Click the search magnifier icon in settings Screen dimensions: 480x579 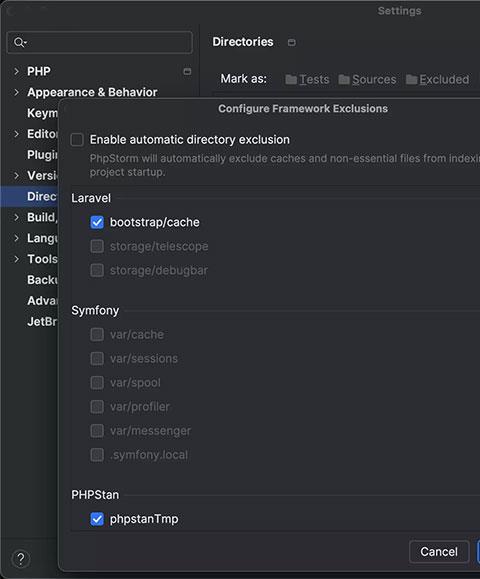(20, 42)
